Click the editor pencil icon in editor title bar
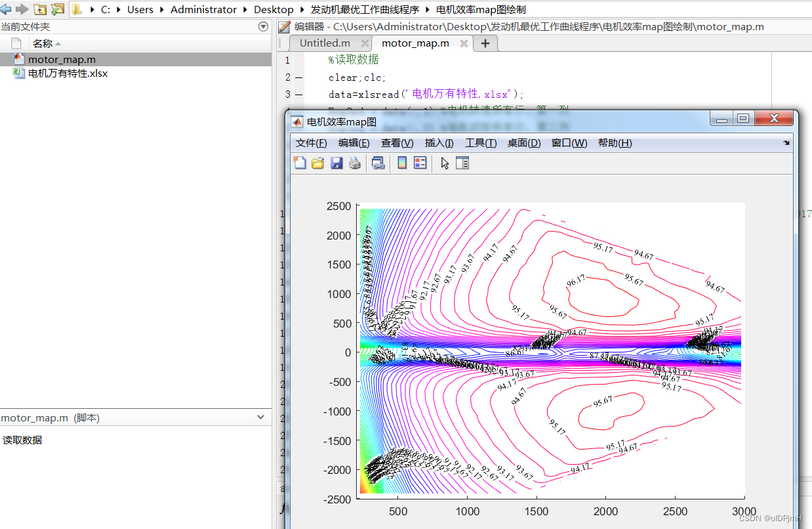Screen dimensions: 812x529 pos(284,27)
